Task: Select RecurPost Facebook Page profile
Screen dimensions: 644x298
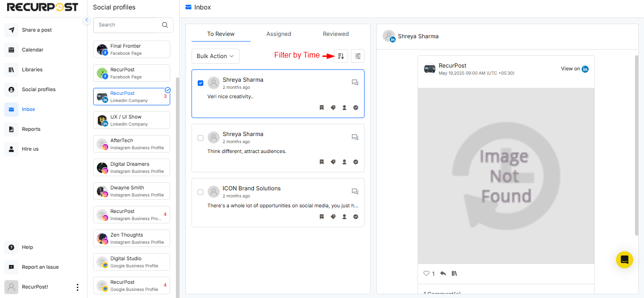Action: [131, 73]
